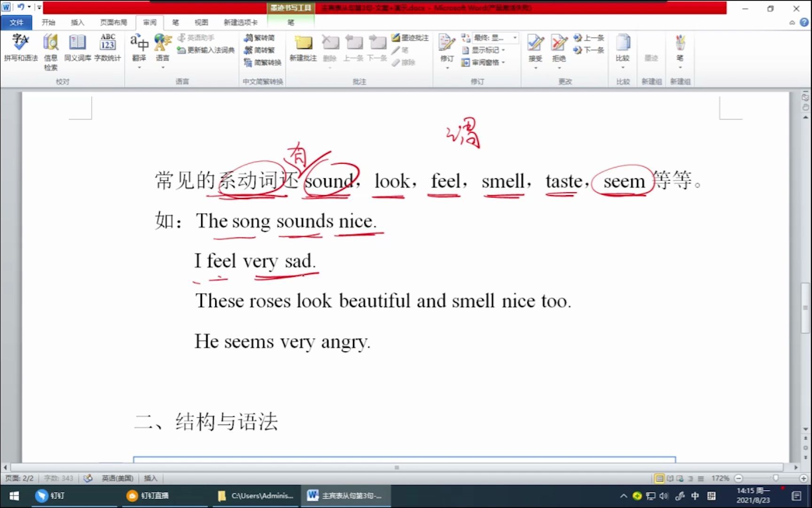The height and width of the screenshot is (508, 812).
Task: Expand the 显示标记 menu
Action: point(484,50)
